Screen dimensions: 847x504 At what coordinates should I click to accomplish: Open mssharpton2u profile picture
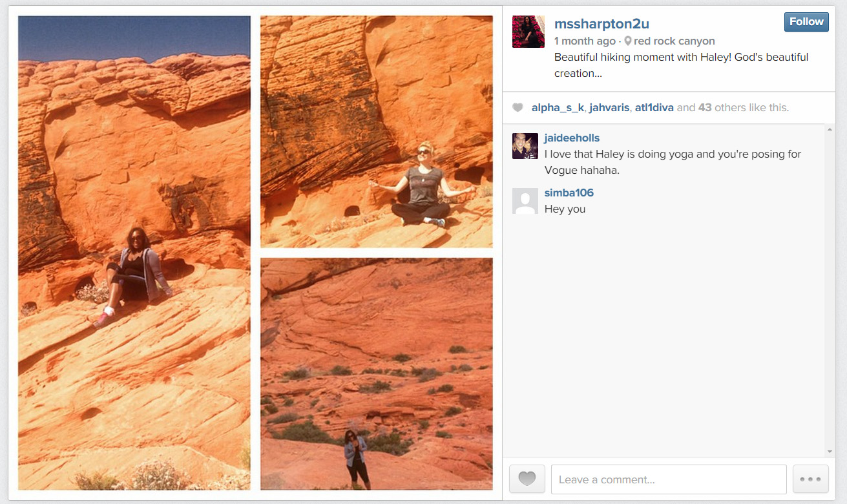(x=528, y=32)
